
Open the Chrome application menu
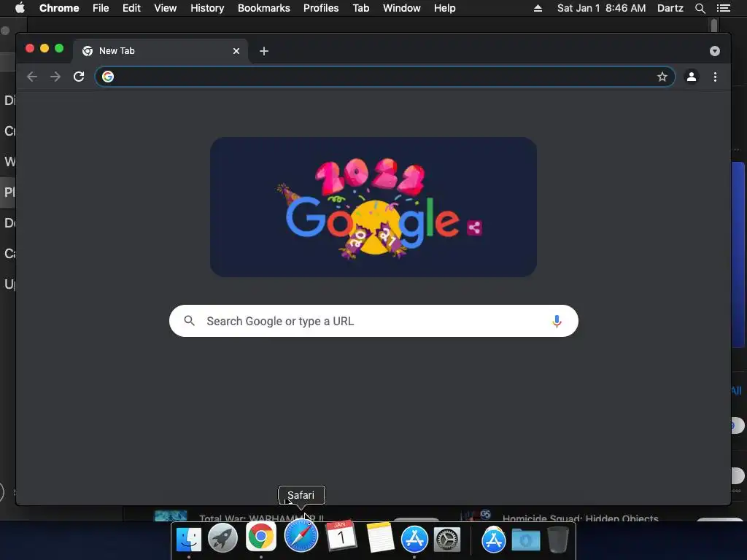point(59,8)
